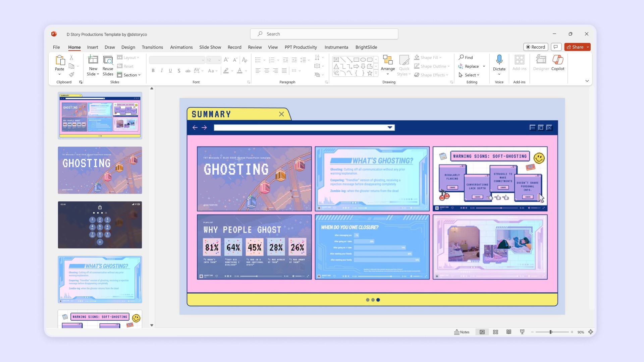Image resolution: width=644 pixels, height=362 pixels.
Task: Click the Format Painter brush icon
Action: (x=71, y=74)
